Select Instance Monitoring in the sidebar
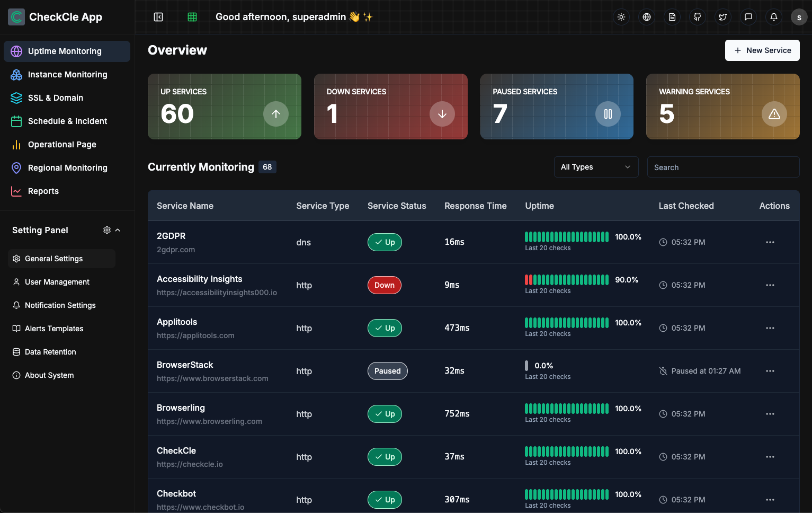Viewport: 812px width, 513px height. (67, 74)
